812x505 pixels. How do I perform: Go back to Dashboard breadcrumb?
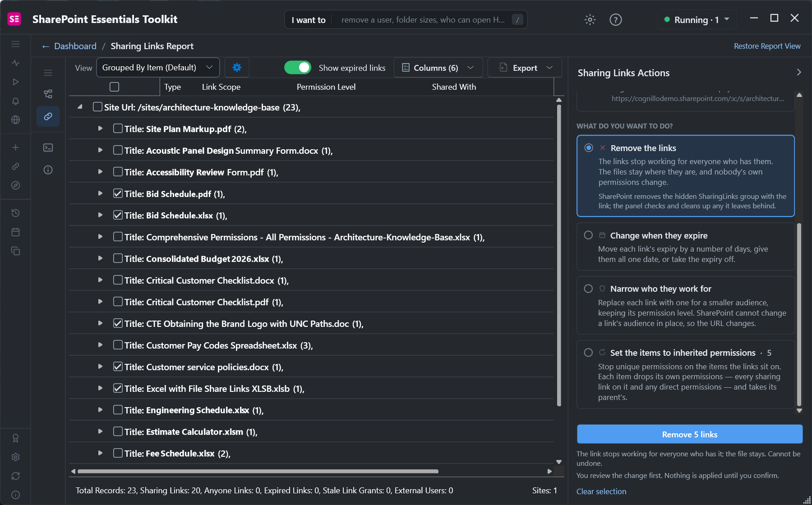click(75, 46)
